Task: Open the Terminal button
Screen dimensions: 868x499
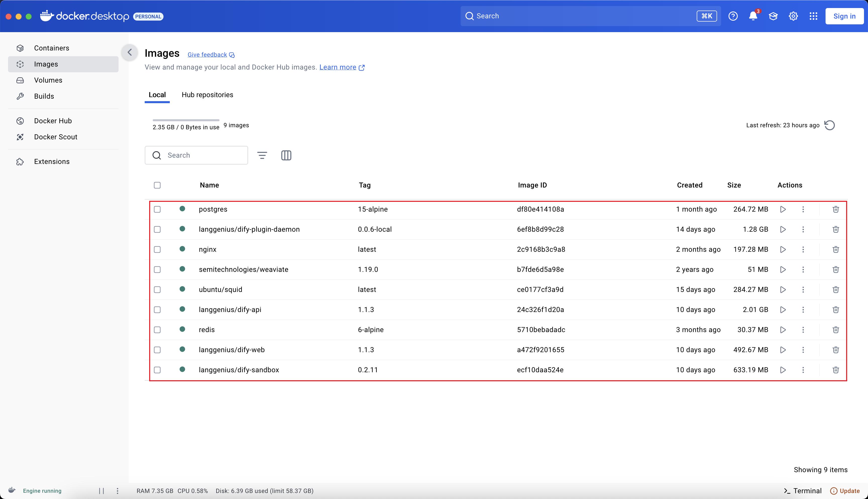Action: (x=803, y=491)
